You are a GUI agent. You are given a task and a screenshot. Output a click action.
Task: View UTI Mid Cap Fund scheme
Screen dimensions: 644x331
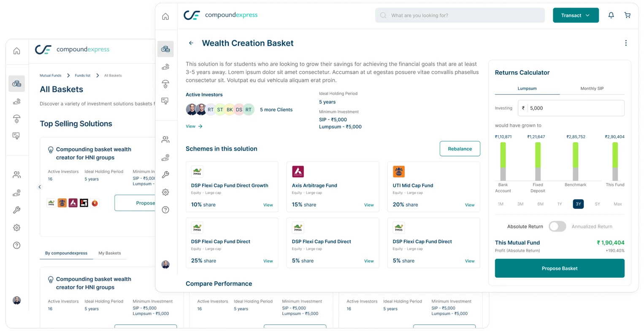point(470,205)
